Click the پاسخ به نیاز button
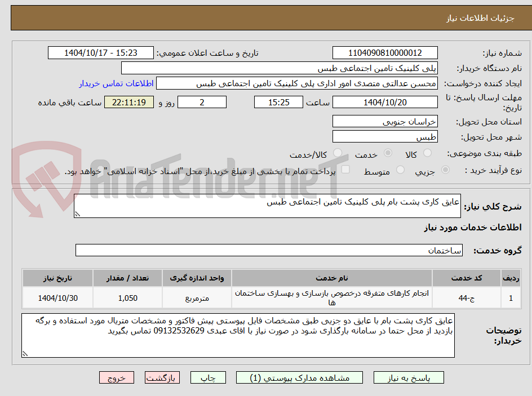This screenshot has width=532, height=396. pyautogui.click(x=409, y=377)
